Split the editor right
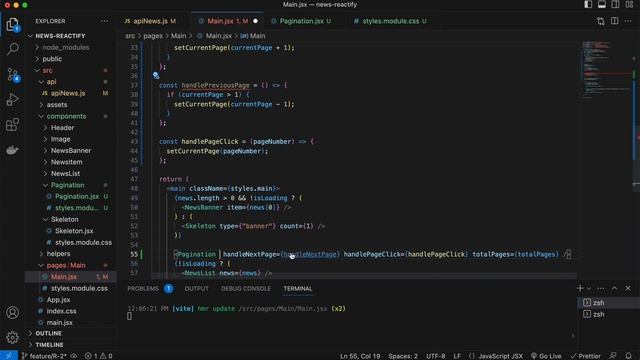640x360 pixels. tap(614, 21)
